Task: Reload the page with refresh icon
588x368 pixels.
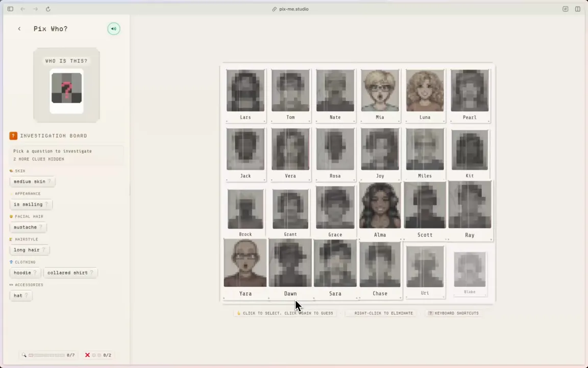Action: [x=48, y=9]
